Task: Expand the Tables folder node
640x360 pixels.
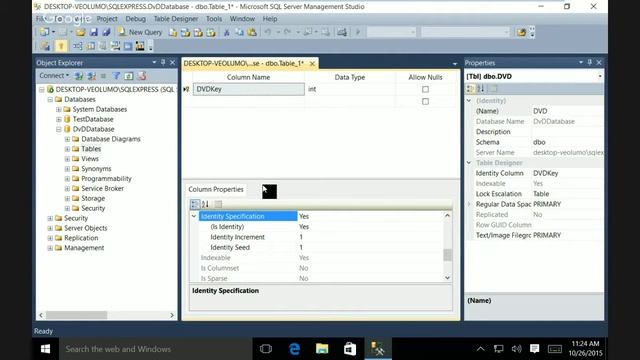Action: click(67, 149)
